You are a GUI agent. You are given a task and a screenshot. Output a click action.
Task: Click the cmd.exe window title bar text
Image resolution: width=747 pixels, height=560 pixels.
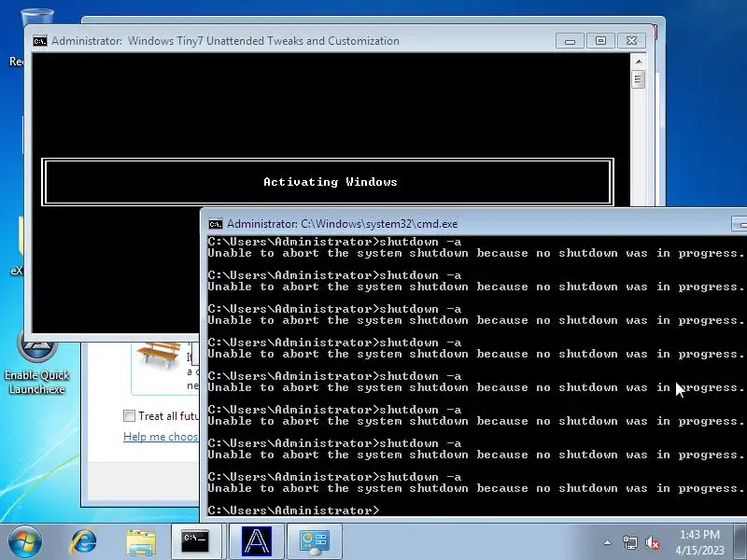[342, 224]
